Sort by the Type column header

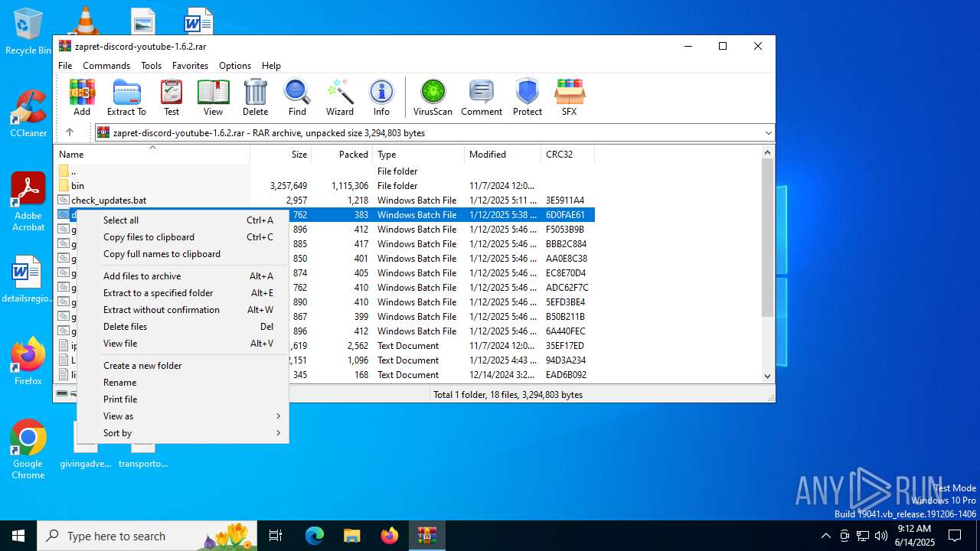click(x=419, y=155)
